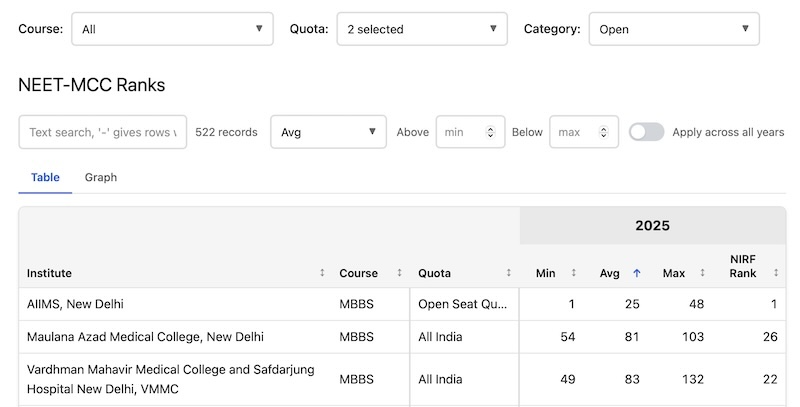This screenshot has width=800, height=407.
Task: Click the Below max field stepper arrows
Action: [x=604, y=132]
